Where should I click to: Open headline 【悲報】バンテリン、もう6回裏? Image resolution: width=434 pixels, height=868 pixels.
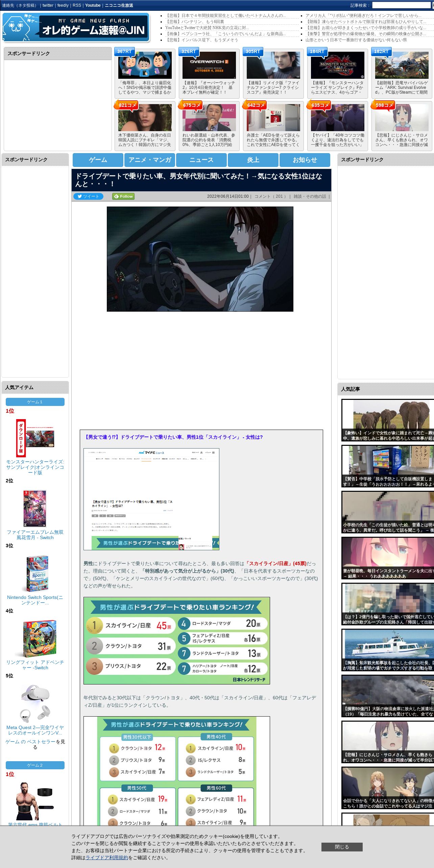pyautogui.click(x=195, y=22)
